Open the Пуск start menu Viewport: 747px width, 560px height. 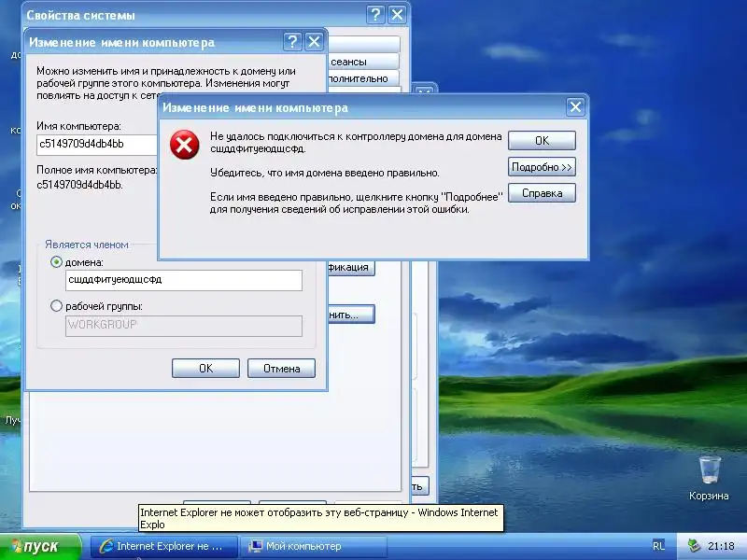(40, 546)
